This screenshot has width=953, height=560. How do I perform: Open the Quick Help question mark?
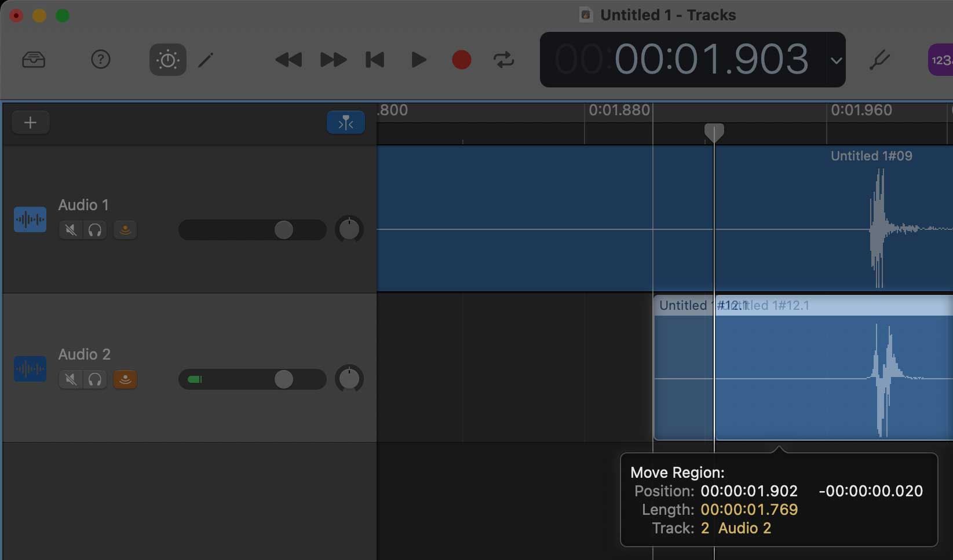[x=101, y=59]
